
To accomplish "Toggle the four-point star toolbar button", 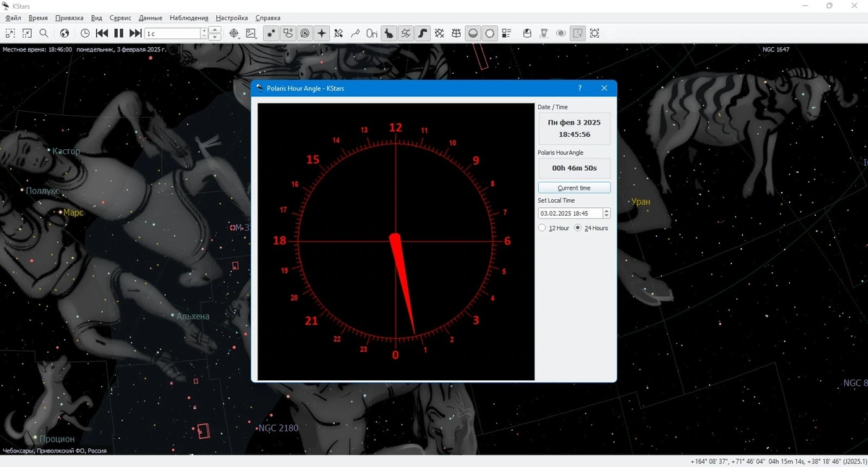I will [322, 33].
